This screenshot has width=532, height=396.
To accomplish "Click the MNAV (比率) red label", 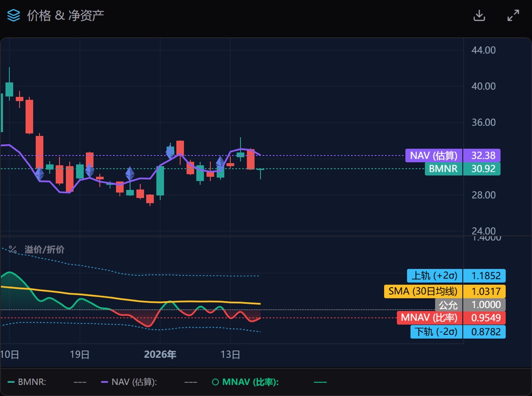I will click(429, 318).
